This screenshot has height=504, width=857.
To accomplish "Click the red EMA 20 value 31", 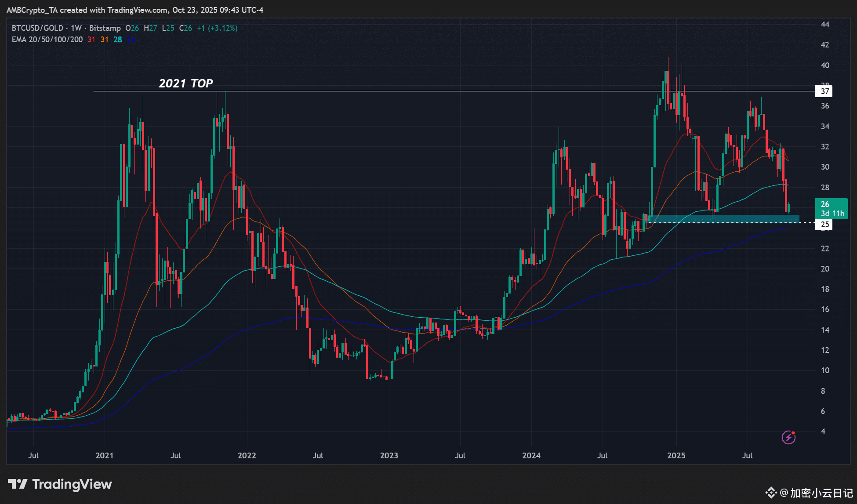I will pyautogui.click(x=91, y=40).
